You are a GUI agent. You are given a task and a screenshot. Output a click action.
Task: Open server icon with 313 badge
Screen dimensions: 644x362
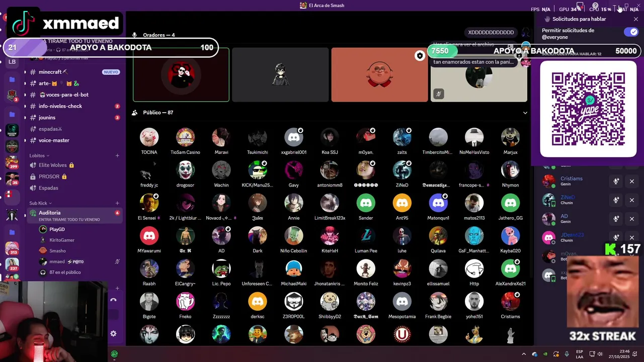tap(12, 248)
